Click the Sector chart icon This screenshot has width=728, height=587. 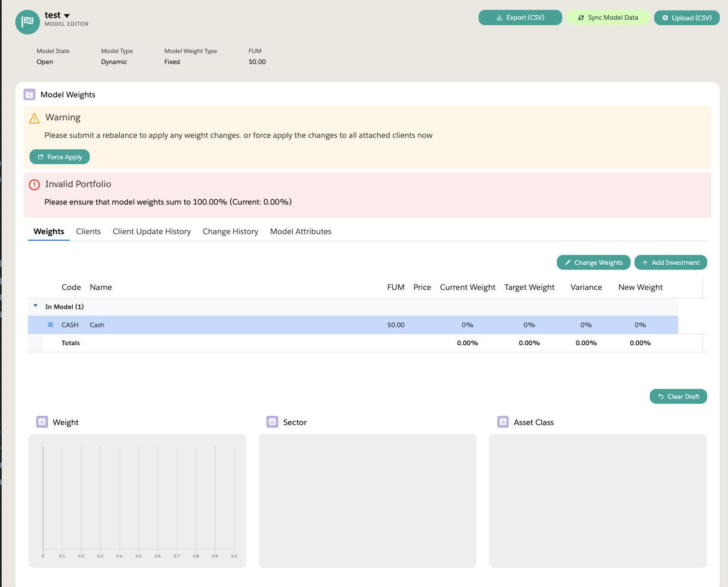(272, 422)
